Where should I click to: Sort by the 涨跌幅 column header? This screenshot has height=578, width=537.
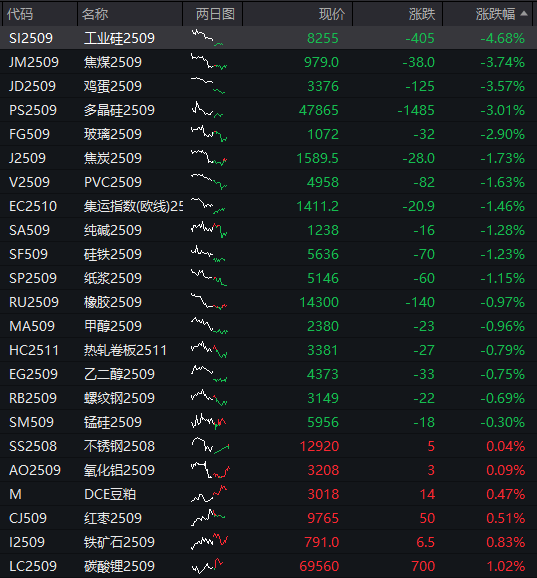(488, 14)
